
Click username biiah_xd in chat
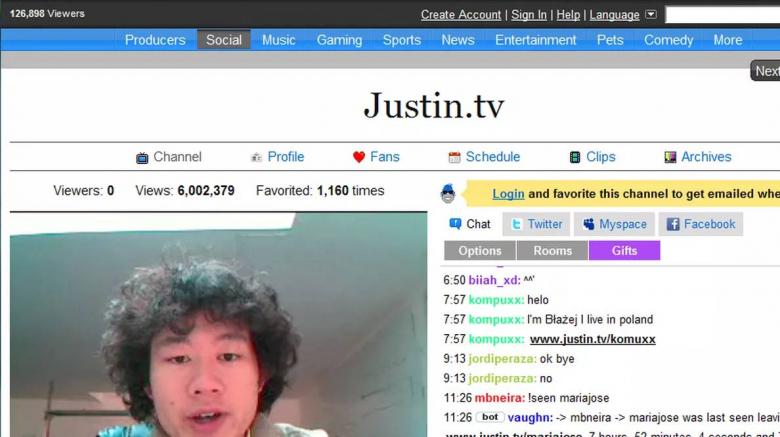[x=494, y=280]
